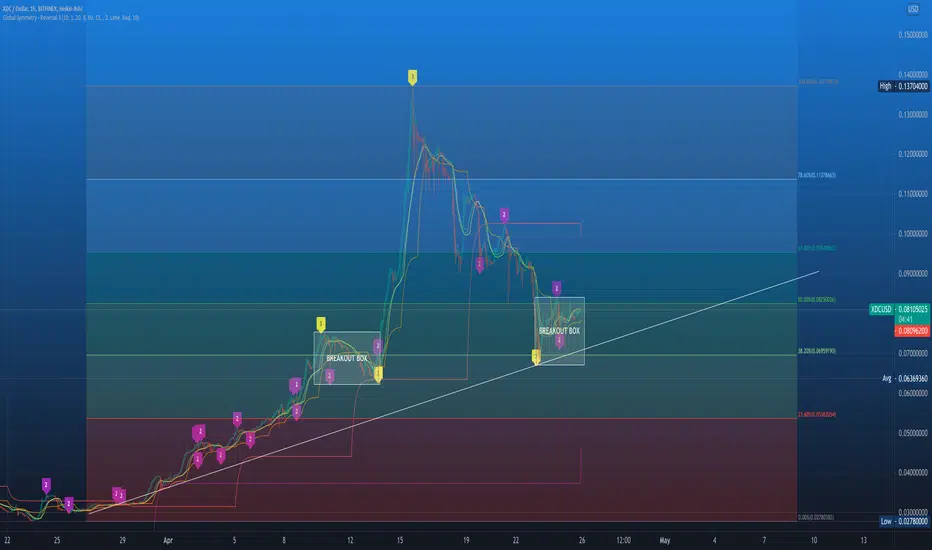Image resolution: width=932 pixels, height=550 pixels.
Task: Click the 0.10000000 price axis value
Action: click(x=913, y=234)
